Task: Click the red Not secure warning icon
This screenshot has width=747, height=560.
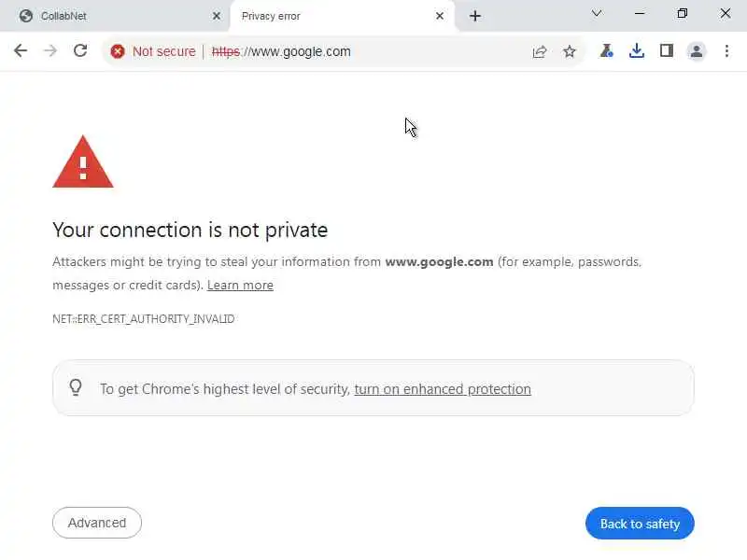Action: click(x=118, y=51)
